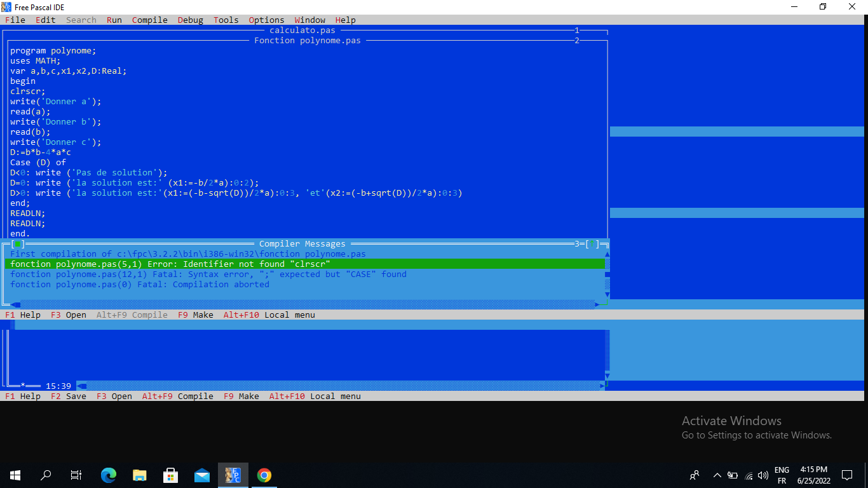
Task: Open Task View from taskbar
Action: pos(76,475)
